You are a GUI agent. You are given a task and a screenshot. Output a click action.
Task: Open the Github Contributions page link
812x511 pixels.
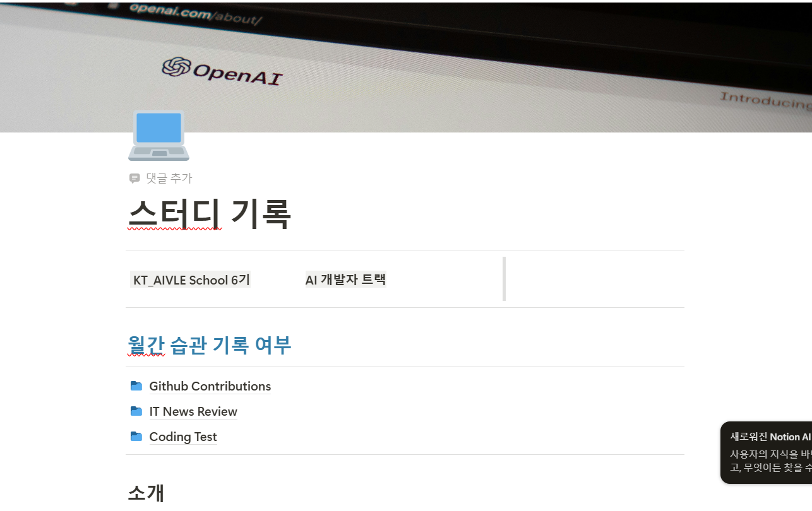(x=210, y=386)
